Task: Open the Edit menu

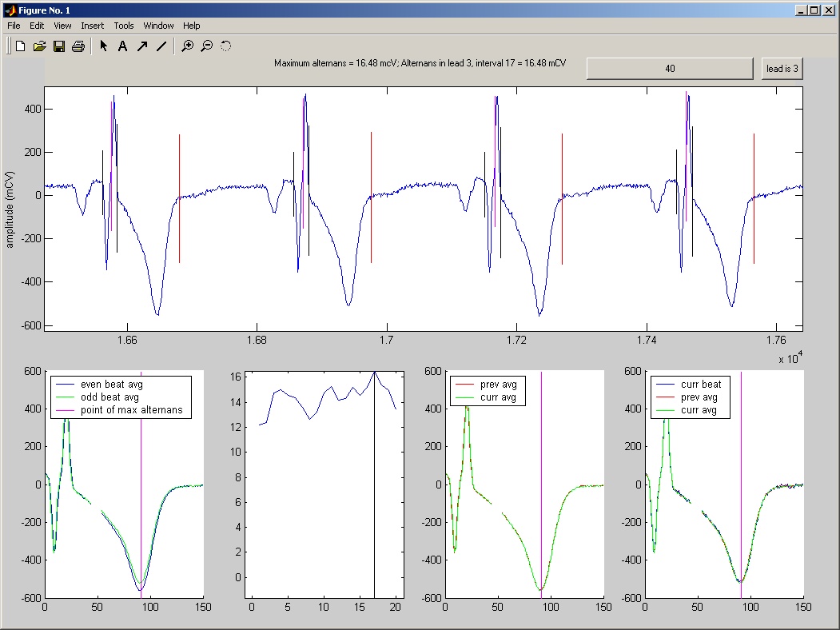Action: click(x=37, y=26)
